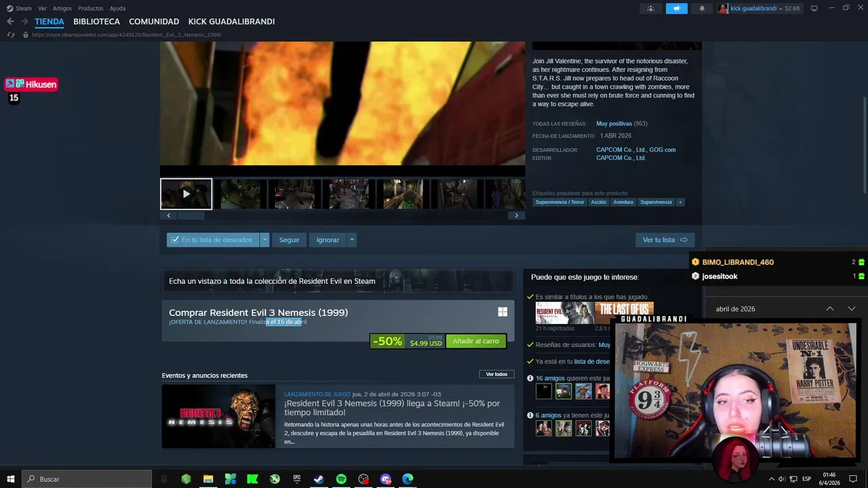The width and height of the screenshot is (868, 488).
Task: Open Discord from the taskbar
Action: (x=386, y=479)
